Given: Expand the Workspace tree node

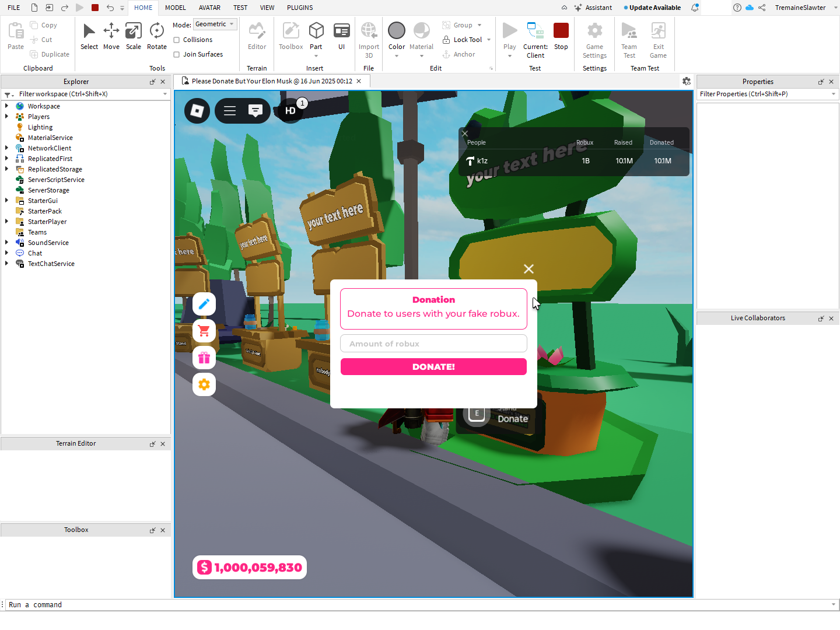Looking at the screenshot, I should point(6,106).
